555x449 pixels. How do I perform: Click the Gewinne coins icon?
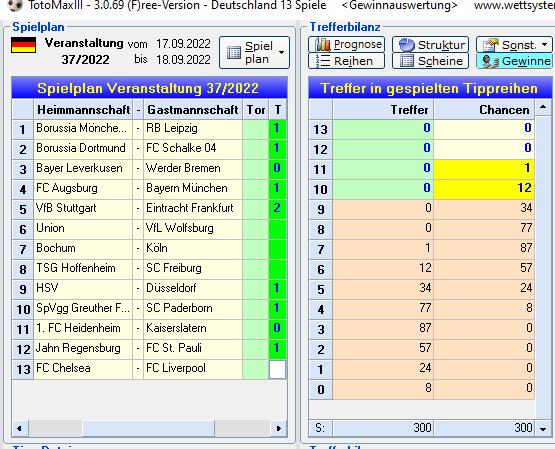click(490, 61)
